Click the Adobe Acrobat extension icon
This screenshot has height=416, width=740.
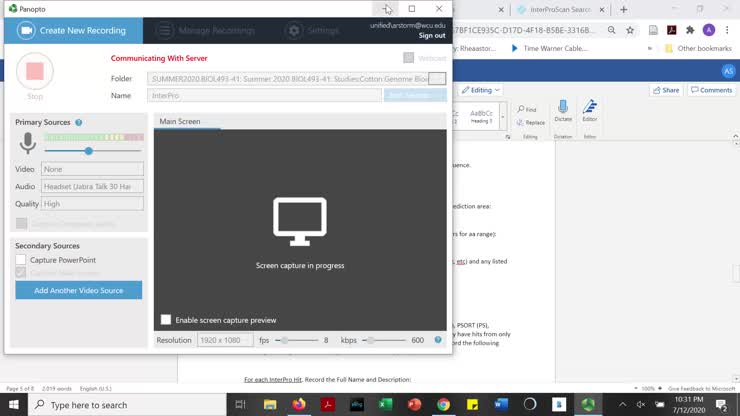point(672,30)
